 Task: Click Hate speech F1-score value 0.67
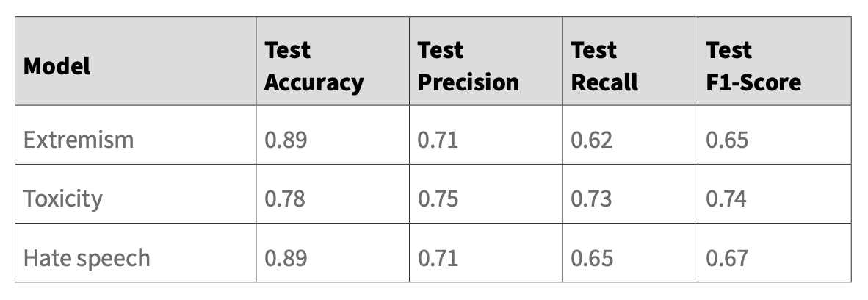point(727,258)
